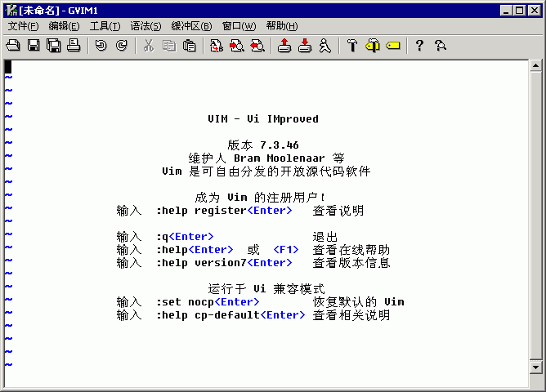Open Find and Replace icon
Viewport: 546px width, 392px height.
(x=217, y=46)
